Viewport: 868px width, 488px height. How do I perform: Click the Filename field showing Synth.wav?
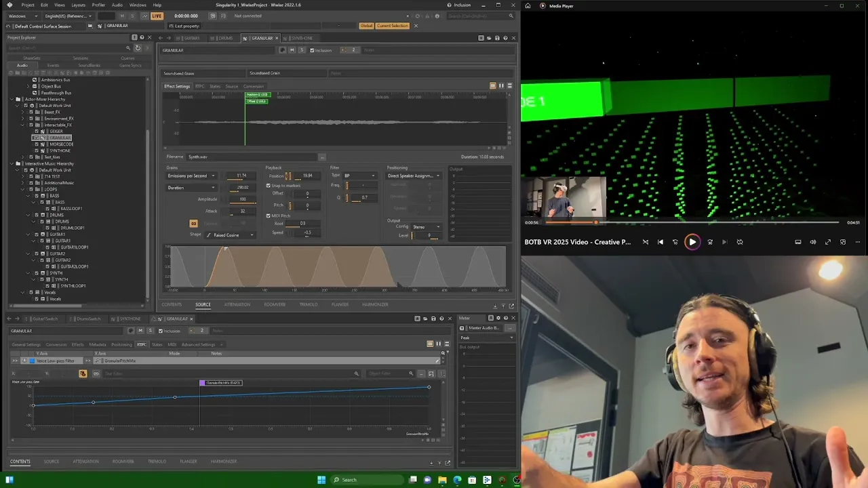coord(252,157)
